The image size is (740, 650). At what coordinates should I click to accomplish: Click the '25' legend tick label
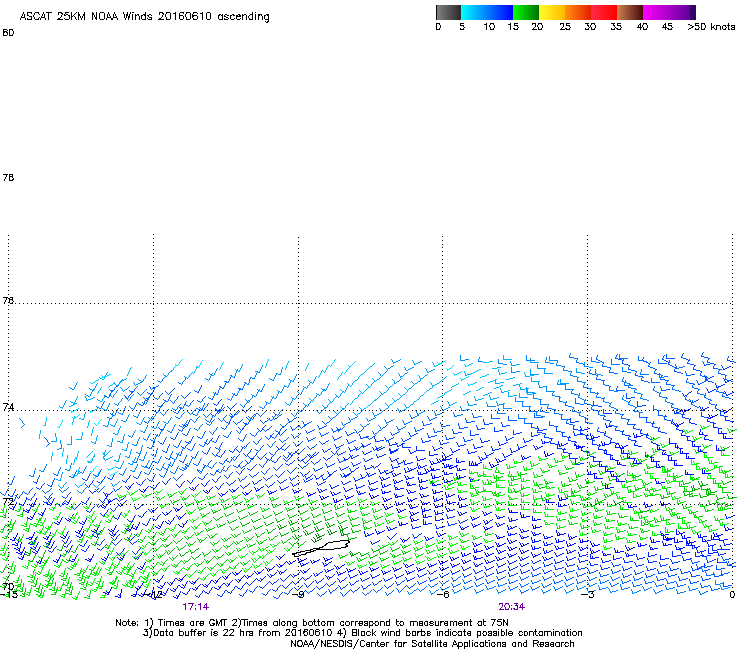(x=565, y=27)
